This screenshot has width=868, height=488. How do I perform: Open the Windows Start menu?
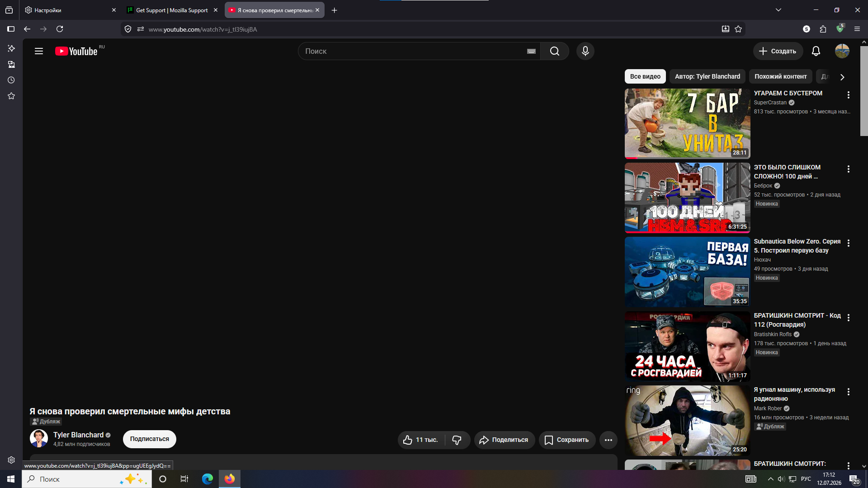coord(11,479)
